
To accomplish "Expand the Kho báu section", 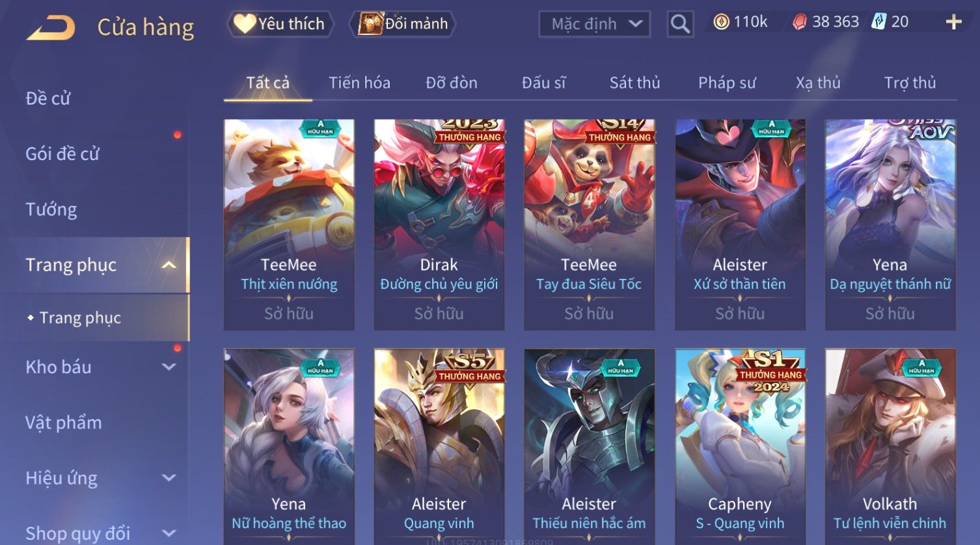I will pos(169,367).
